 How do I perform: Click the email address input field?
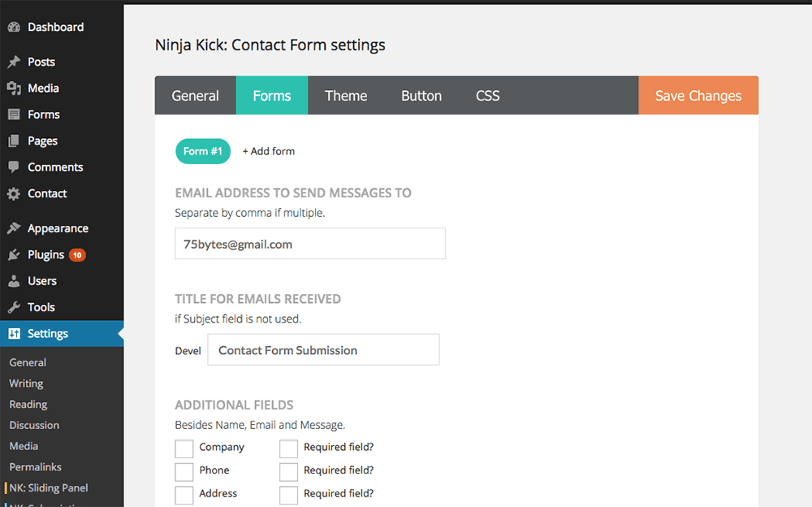click(310, 244)
